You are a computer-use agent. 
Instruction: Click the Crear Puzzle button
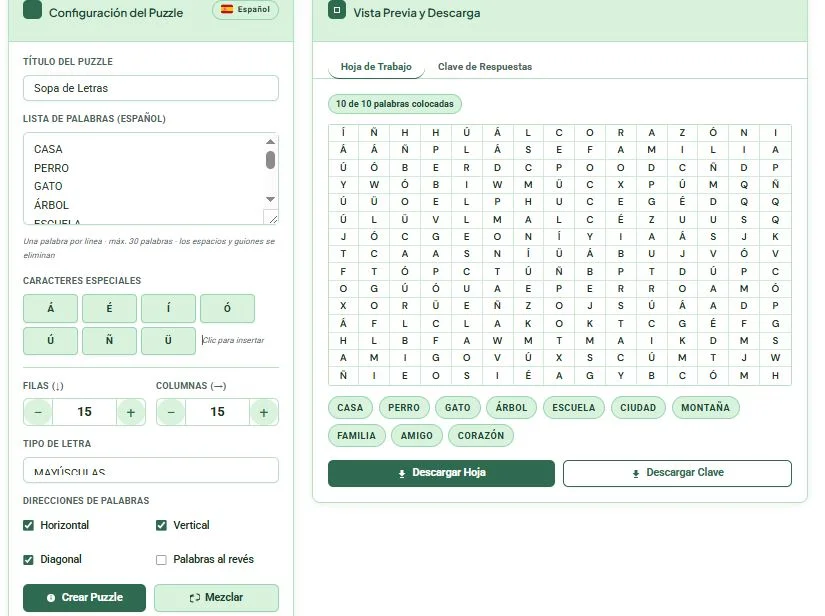[x=84, y=598]
